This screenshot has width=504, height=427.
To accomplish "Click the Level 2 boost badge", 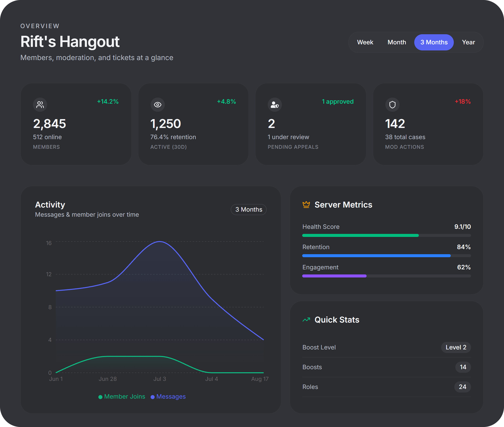I will pos(456,347).
